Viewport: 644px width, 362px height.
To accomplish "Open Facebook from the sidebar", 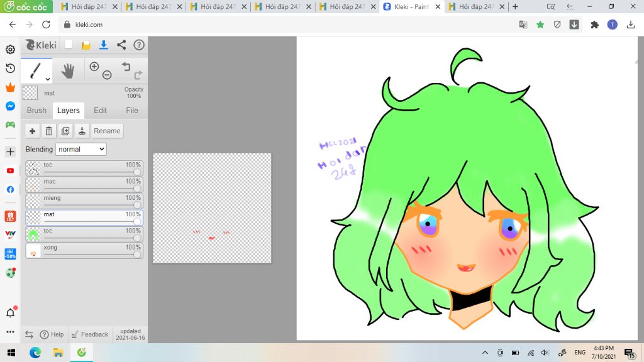I will (10, 189).
